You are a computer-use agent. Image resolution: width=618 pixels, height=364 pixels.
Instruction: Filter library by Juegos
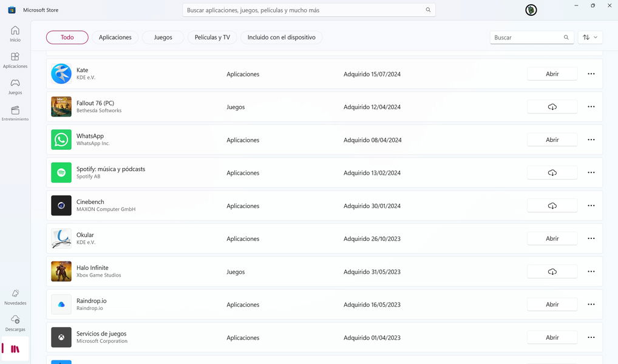(163, 38)
